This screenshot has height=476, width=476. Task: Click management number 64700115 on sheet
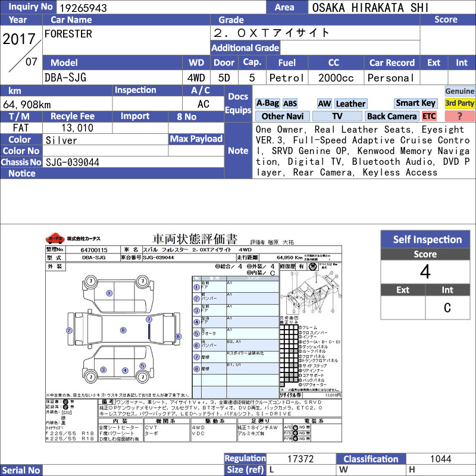94,250
